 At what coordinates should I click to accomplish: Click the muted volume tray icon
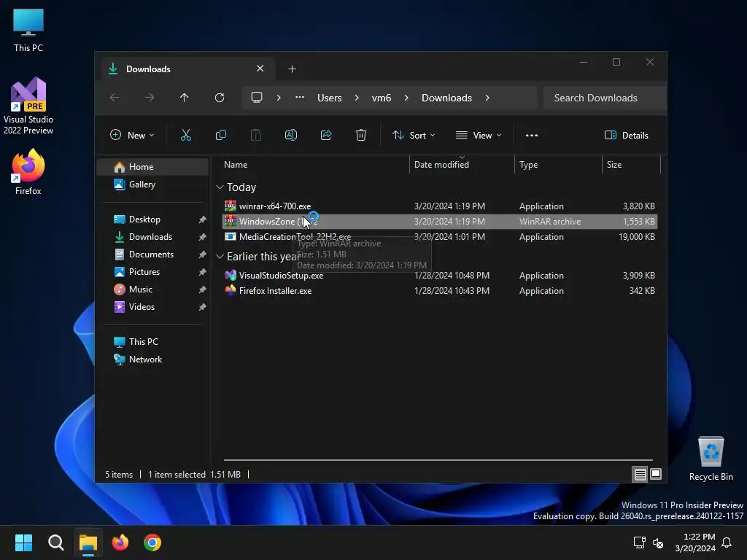coord(658,542)
